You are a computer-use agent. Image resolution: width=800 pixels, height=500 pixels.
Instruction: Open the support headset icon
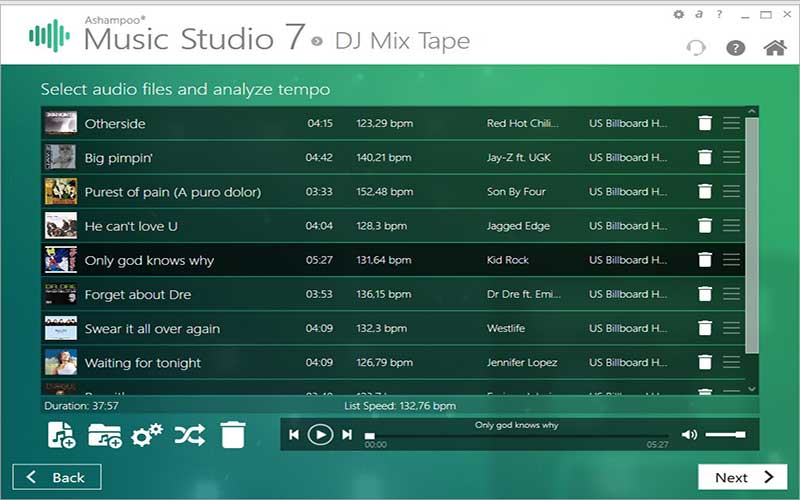(696, 47)
